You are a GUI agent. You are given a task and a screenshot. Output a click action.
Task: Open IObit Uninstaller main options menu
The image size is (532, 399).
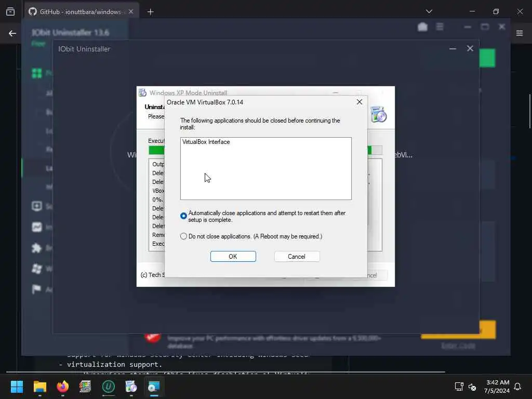point(440,26)
